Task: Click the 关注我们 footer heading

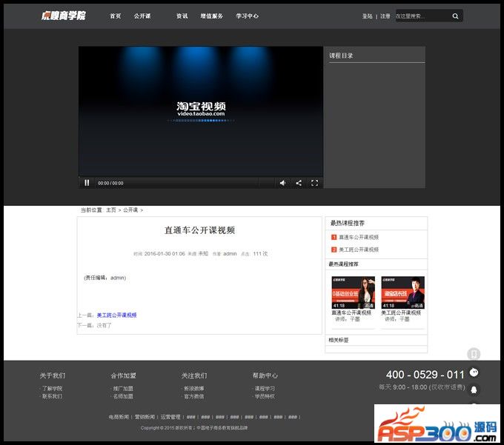Action: [x=194, y=375]
